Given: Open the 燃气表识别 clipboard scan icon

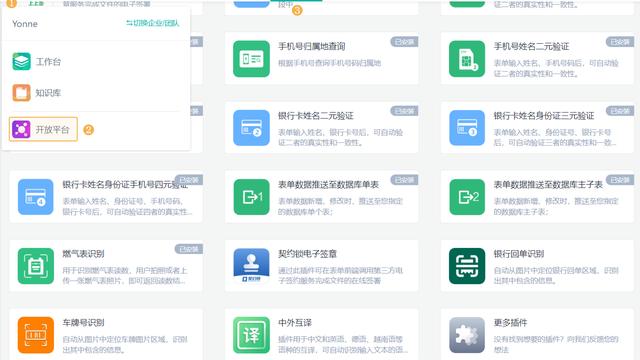Looking at the screenshot, I should (x=36, y=266).
